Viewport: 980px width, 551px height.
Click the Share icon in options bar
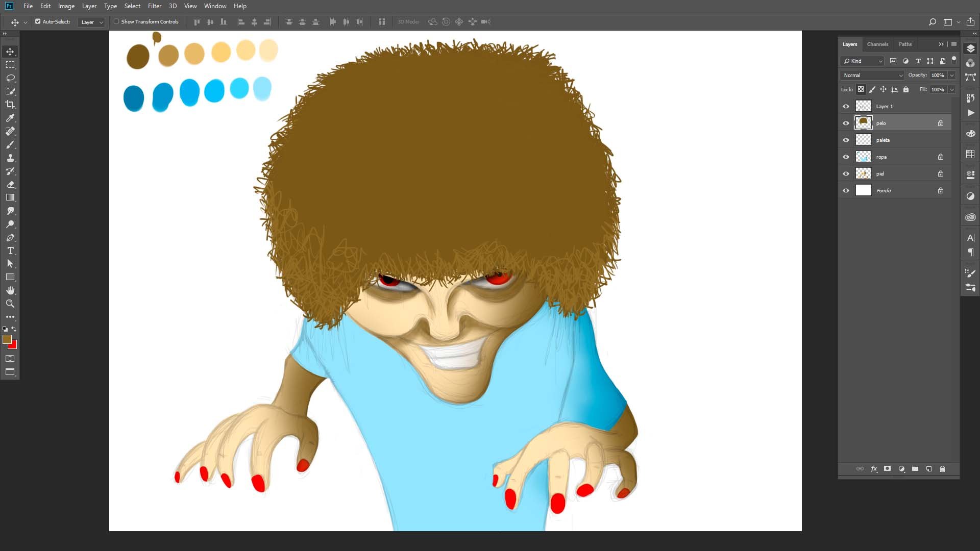[970, 22]
